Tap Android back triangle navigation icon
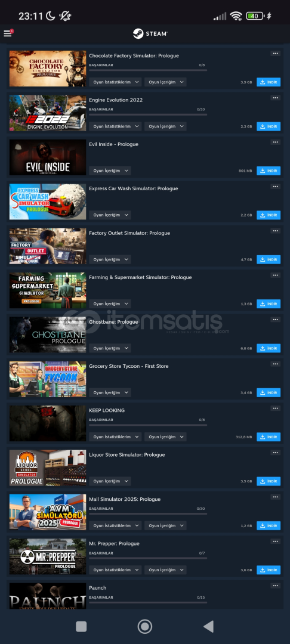This screenshot has width=290, height=644. click(x=209, y=626)
